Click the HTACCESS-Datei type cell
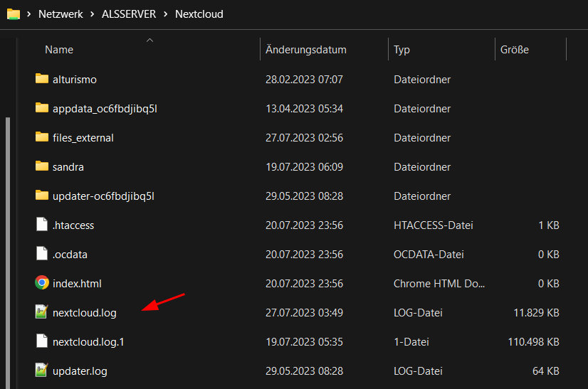 (433, 225)
